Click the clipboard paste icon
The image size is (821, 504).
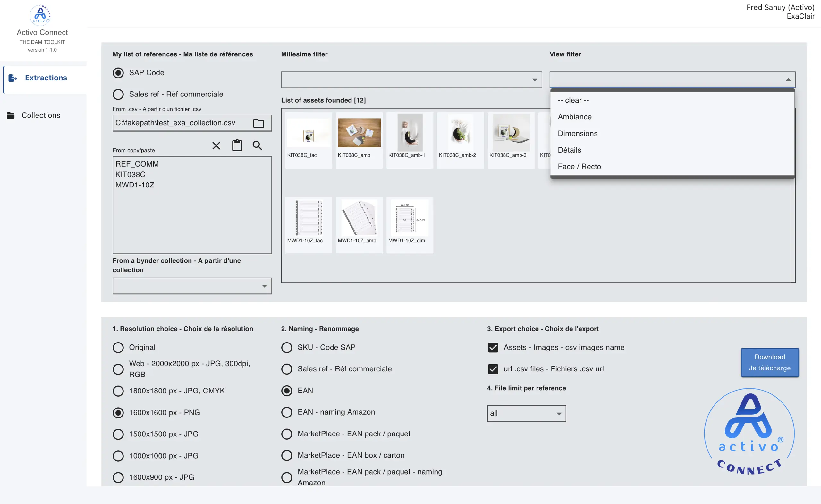pos(237,145)
